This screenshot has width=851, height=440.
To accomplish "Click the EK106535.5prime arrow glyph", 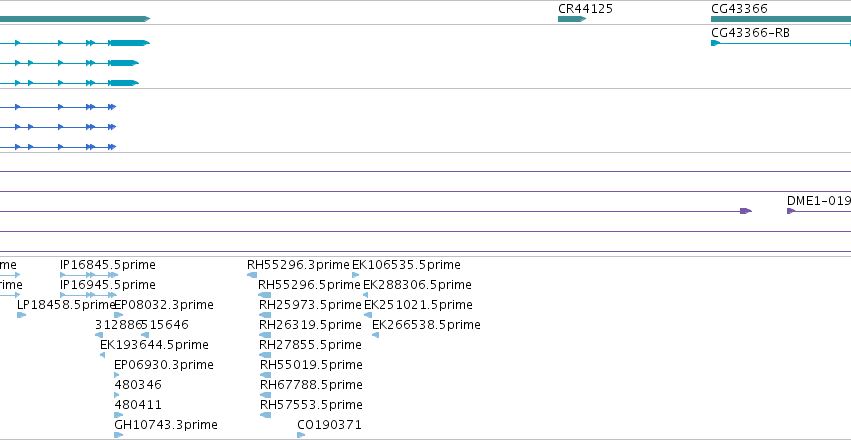I will tap(356, 275).
